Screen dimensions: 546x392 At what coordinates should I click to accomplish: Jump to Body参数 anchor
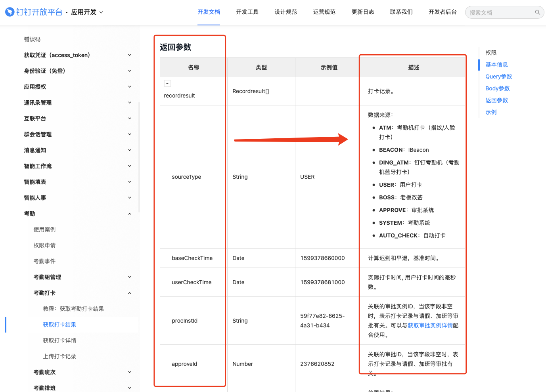498,88
